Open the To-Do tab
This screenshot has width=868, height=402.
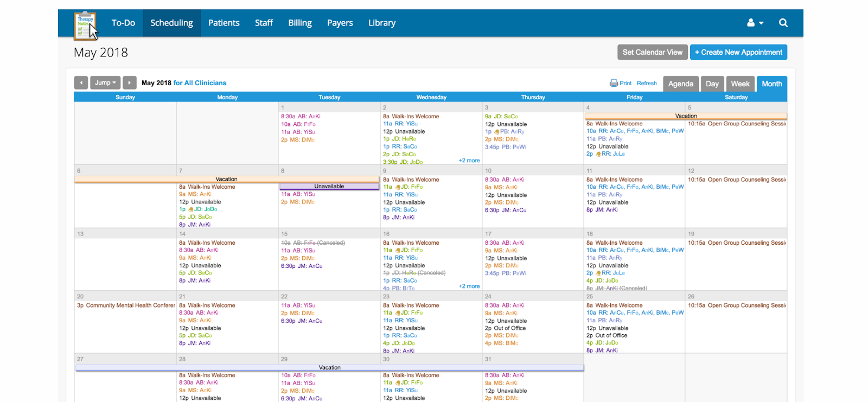coord(123,23)
